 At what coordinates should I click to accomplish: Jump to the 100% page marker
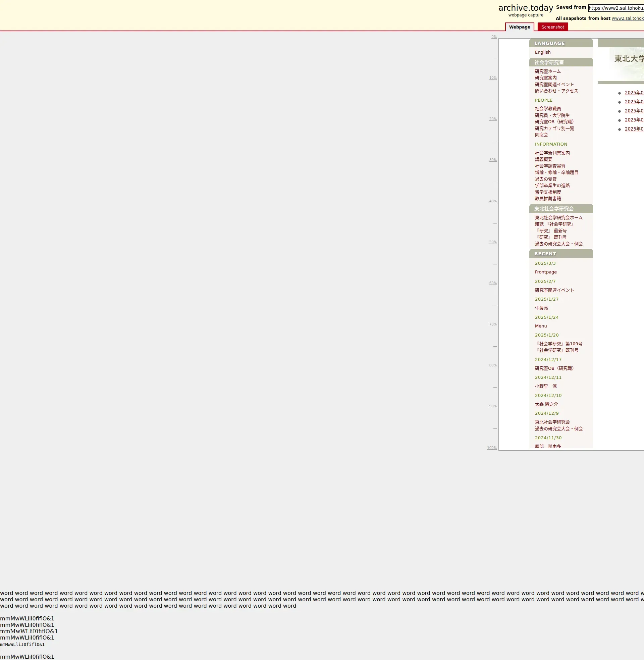tap(492, 448)
